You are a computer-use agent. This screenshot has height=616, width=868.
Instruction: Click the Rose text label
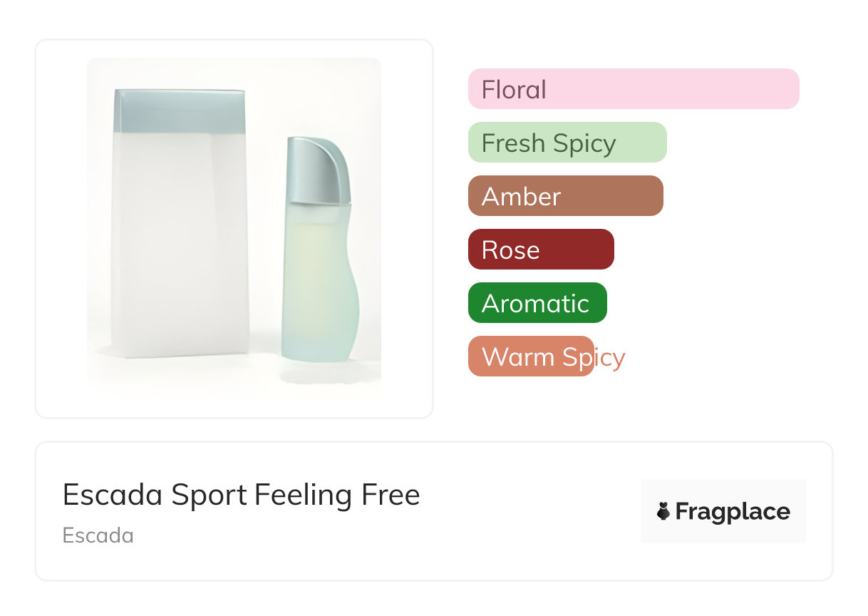point(510,250)
